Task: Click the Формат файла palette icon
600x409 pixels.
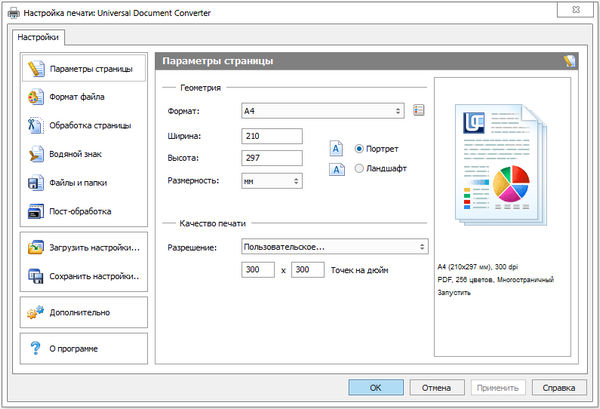Action: [x=36, y=97]
